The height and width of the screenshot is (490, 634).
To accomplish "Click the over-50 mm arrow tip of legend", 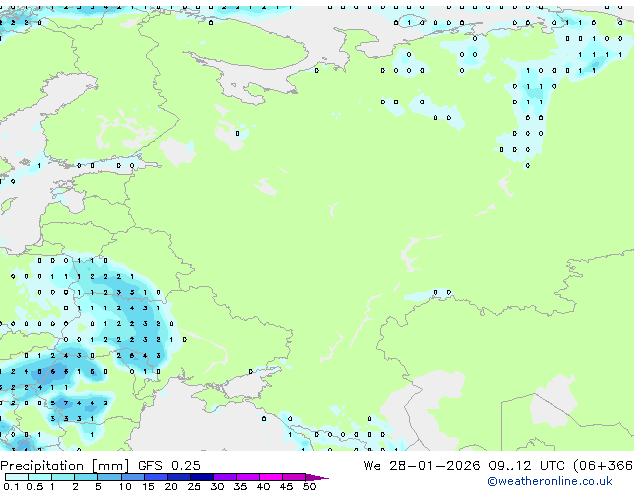I will coord(317,477).
